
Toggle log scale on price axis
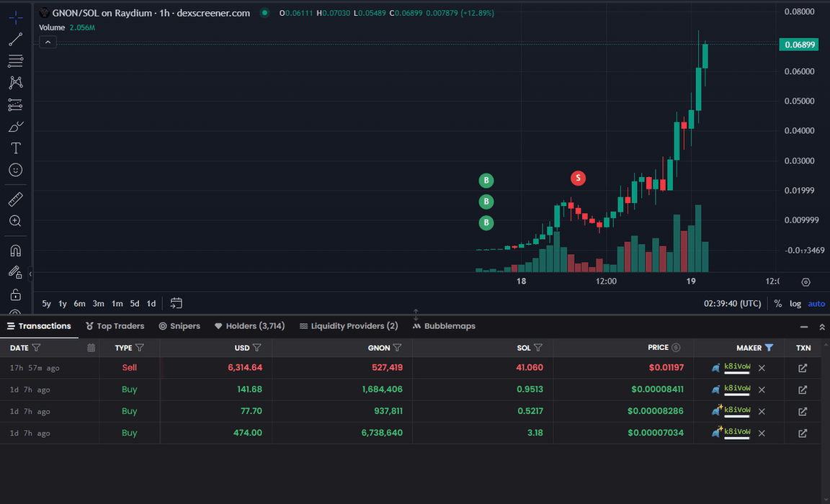click(x=795, y=303)
